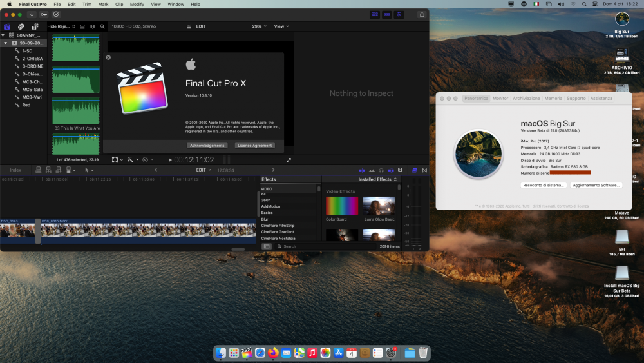This screenshot has width=644, height=363.
Task: Show or hide the Inspector panel
Action: [x=399, y=14]
